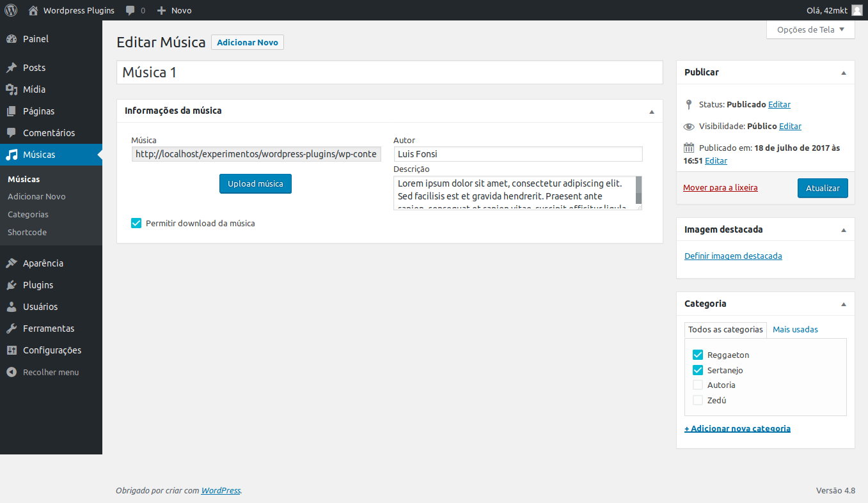
Task: Open Adicionar Novo submenu item
Action: (36, 197)
